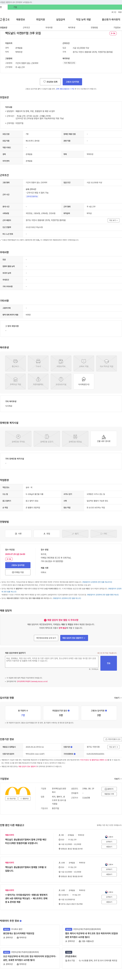The image size is (122, 980).
Task: Click the inquiry text field for 채용 담당자
Action: 52,662
